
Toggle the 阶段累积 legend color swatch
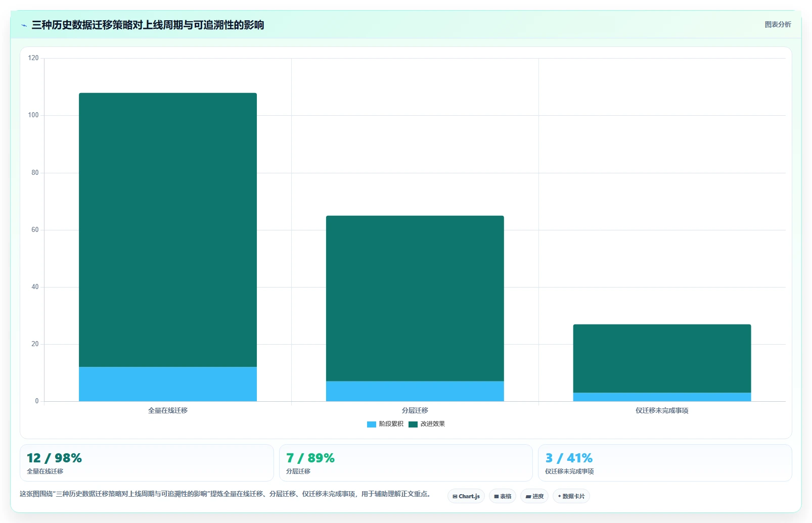click(372, 424)
